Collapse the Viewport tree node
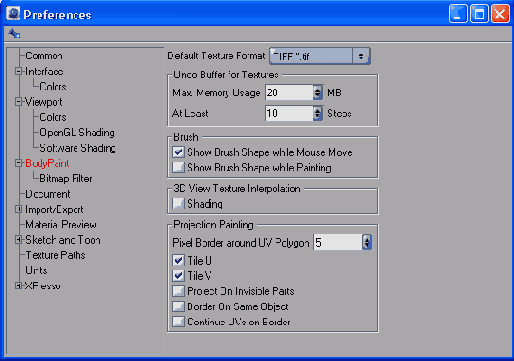 18,102
